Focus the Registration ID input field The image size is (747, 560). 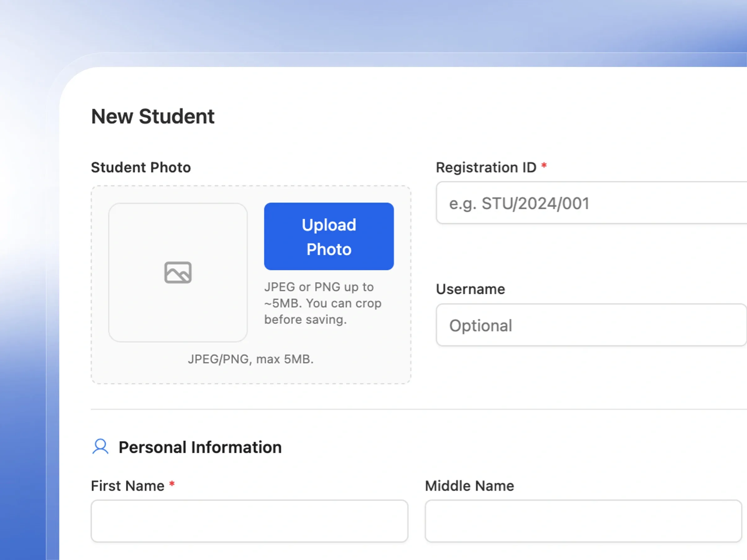tap(591, 203)
